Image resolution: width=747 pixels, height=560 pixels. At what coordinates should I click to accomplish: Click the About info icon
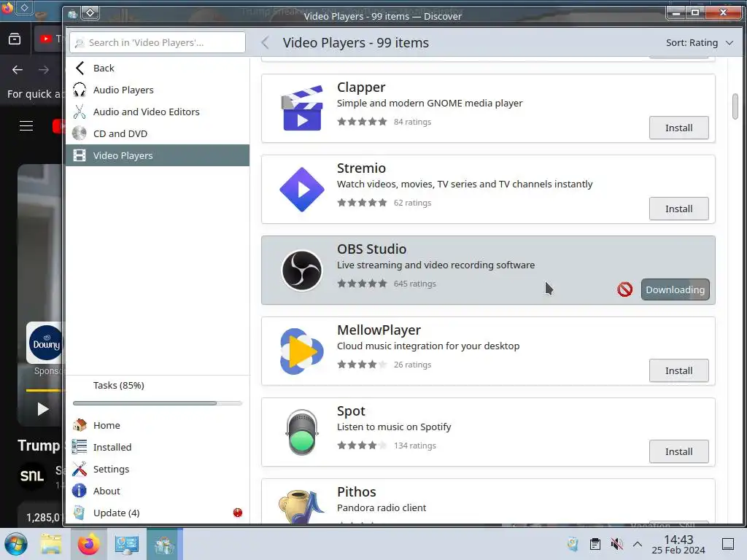point(80,491)
